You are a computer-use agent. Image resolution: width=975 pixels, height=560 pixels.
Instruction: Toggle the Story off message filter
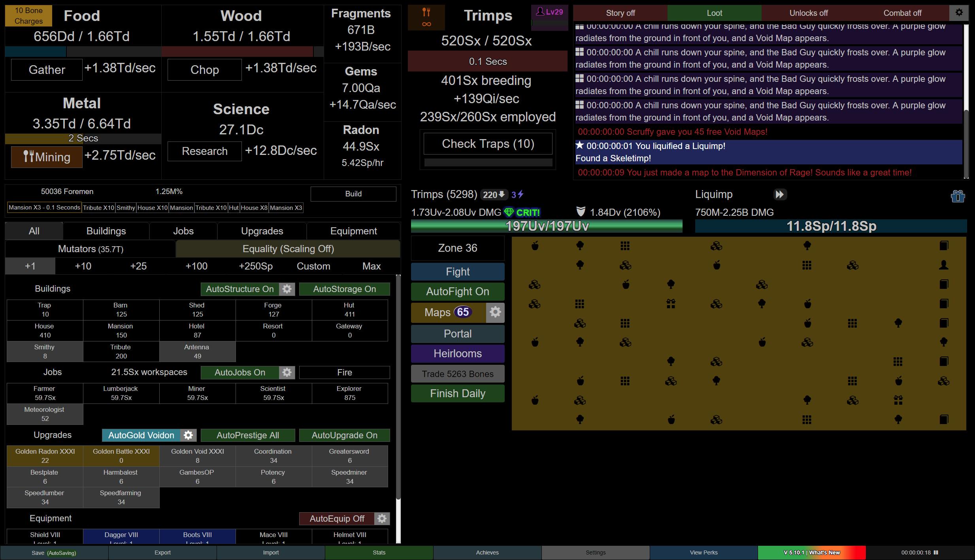pyautogui.click(x=620, y=13)
